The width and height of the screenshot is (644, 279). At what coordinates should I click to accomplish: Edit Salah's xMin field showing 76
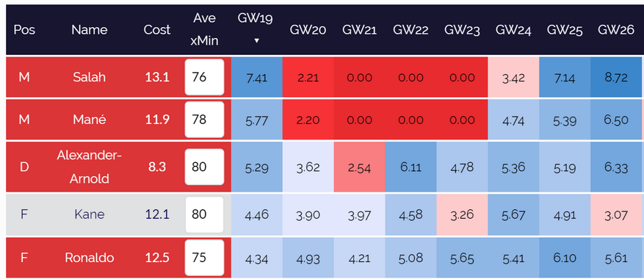click(205, 77)
